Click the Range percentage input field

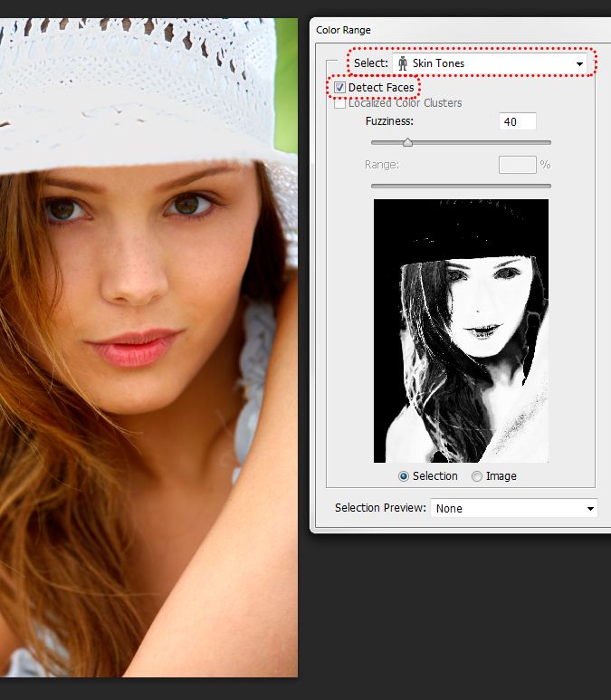click(x=517, y=165)
